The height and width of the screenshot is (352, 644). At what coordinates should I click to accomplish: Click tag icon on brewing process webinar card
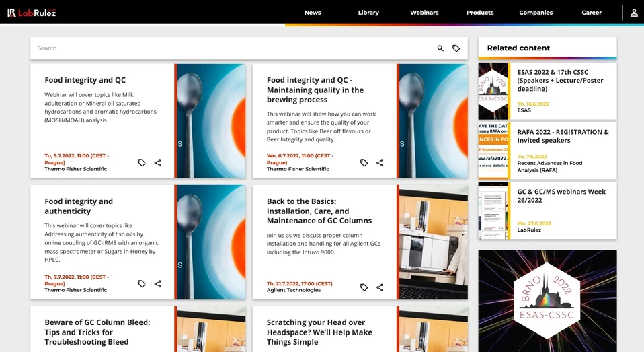click(364, 163)
